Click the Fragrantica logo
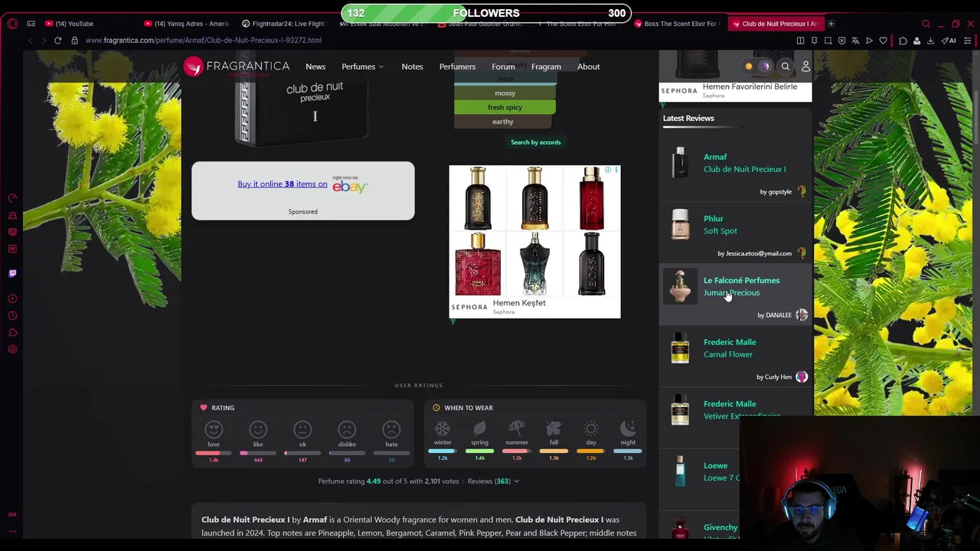The image size is (980, 551). (x=237, y=67)
